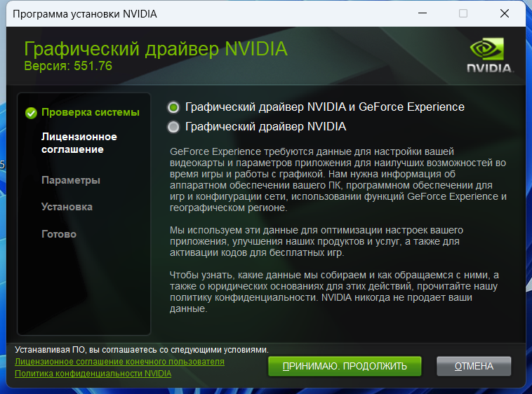
Task: Click the ОТМЕНА button
Action: (x=474, y=366)
